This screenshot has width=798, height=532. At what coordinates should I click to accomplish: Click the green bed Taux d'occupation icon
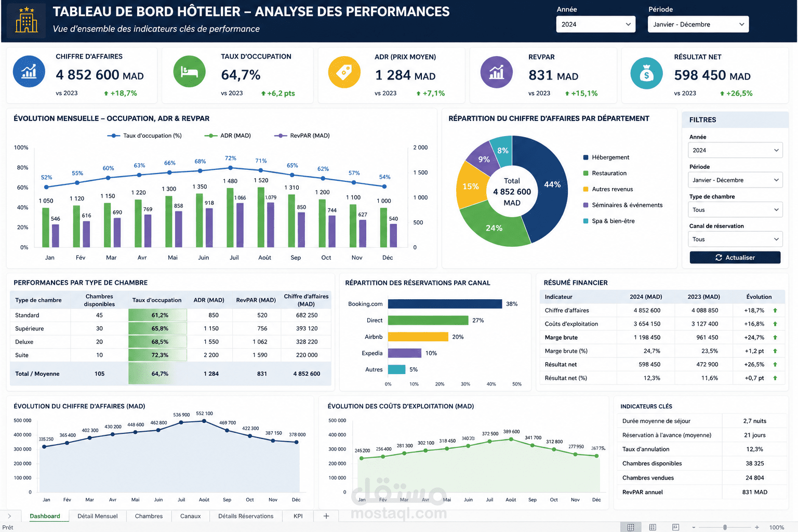click(189, 72)
